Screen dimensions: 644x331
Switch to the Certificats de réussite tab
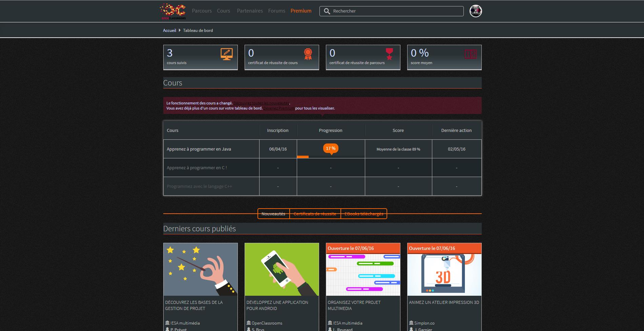(x=314, y=214)
